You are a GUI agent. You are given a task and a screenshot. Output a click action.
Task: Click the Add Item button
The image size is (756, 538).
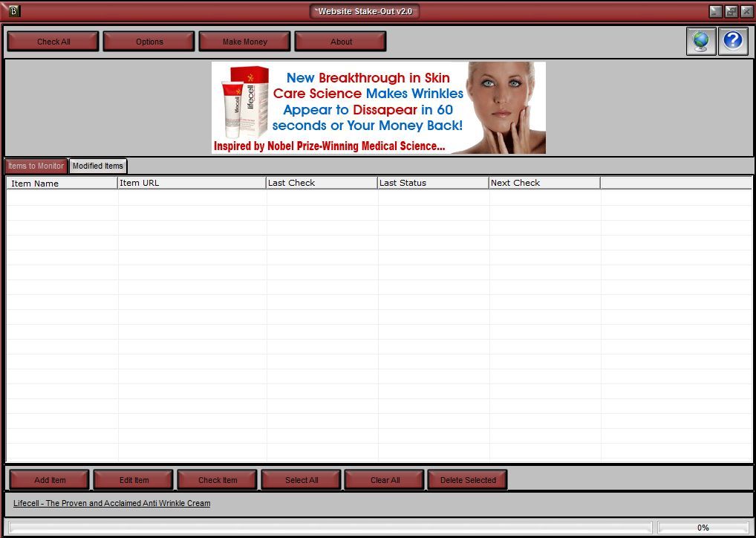(50, 480)
